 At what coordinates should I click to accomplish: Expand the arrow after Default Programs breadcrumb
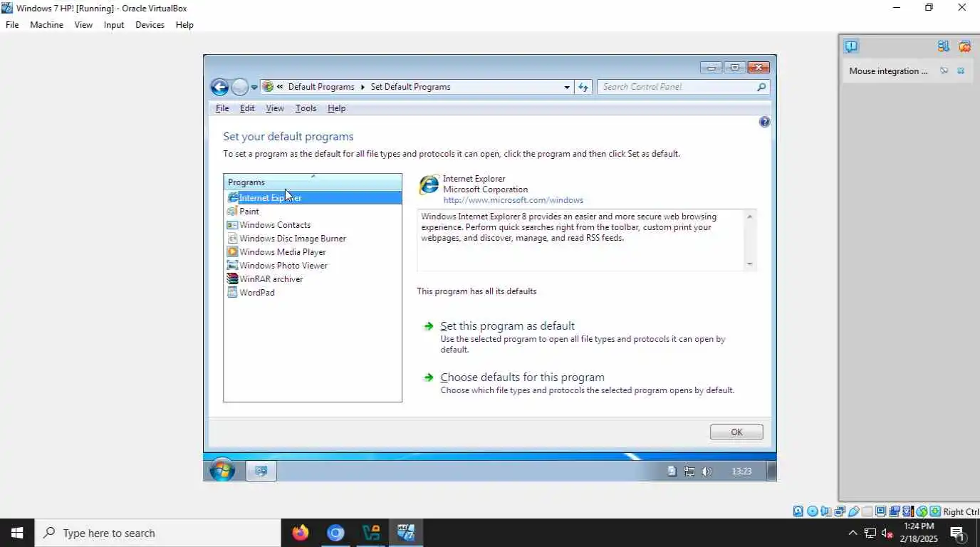click(363, 87)
